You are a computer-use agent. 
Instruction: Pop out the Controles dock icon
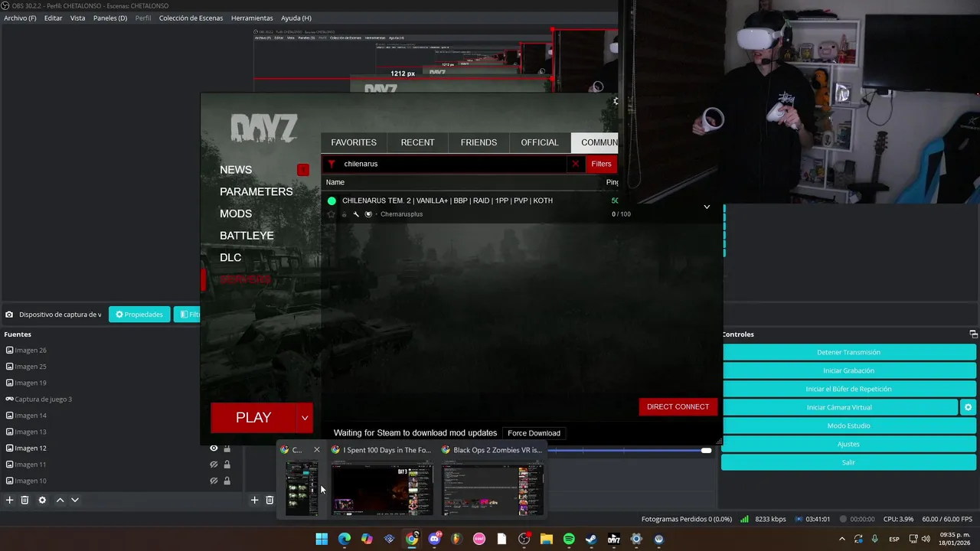(973, 334)
